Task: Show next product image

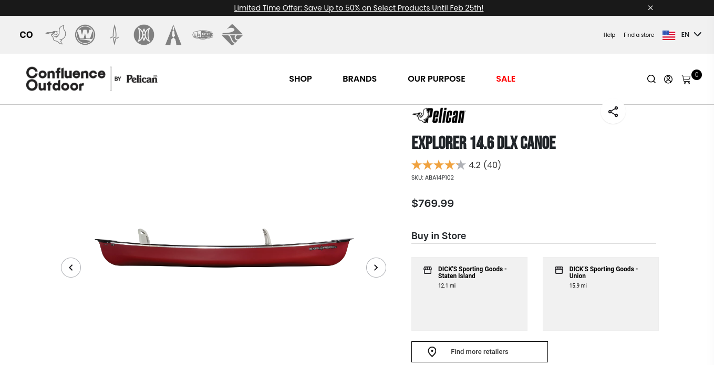Action: pos(376,268)
